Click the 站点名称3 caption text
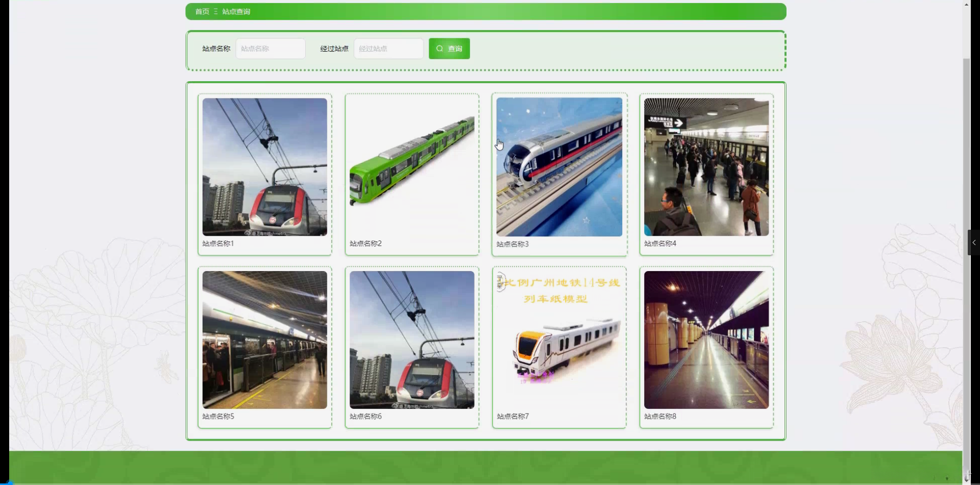This screenshot has height=485, width=980. (512, 244)
